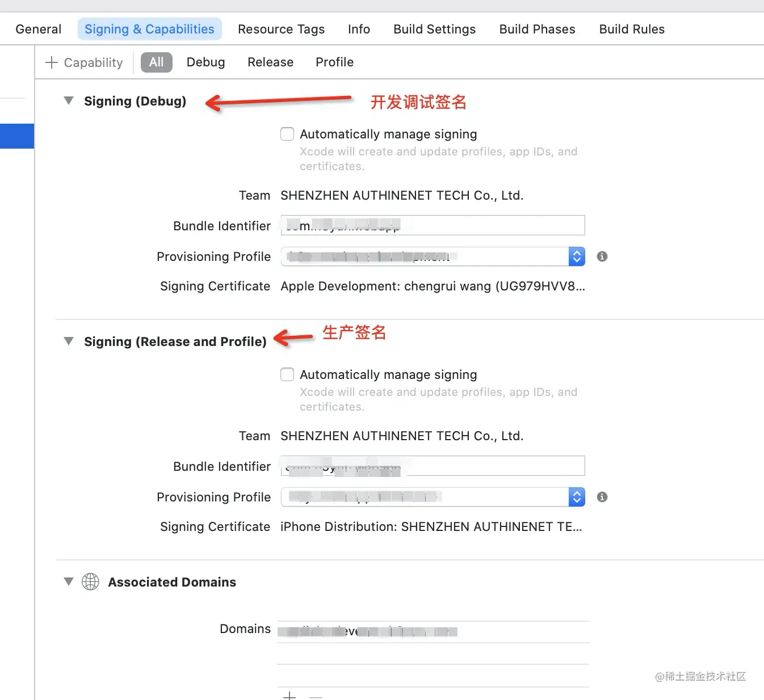Open Debug Provisioning Profile dropdown
Viewport: 764px width, 700px height.
576,256
